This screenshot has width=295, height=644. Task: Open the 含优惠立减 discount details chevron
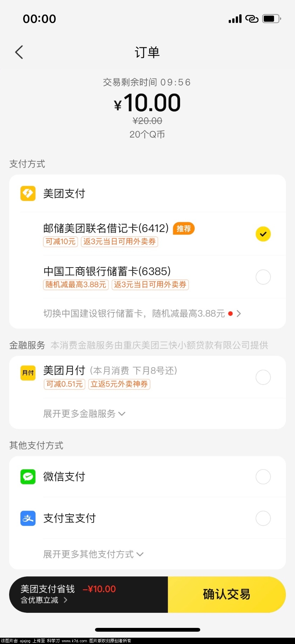pos(66,600)
